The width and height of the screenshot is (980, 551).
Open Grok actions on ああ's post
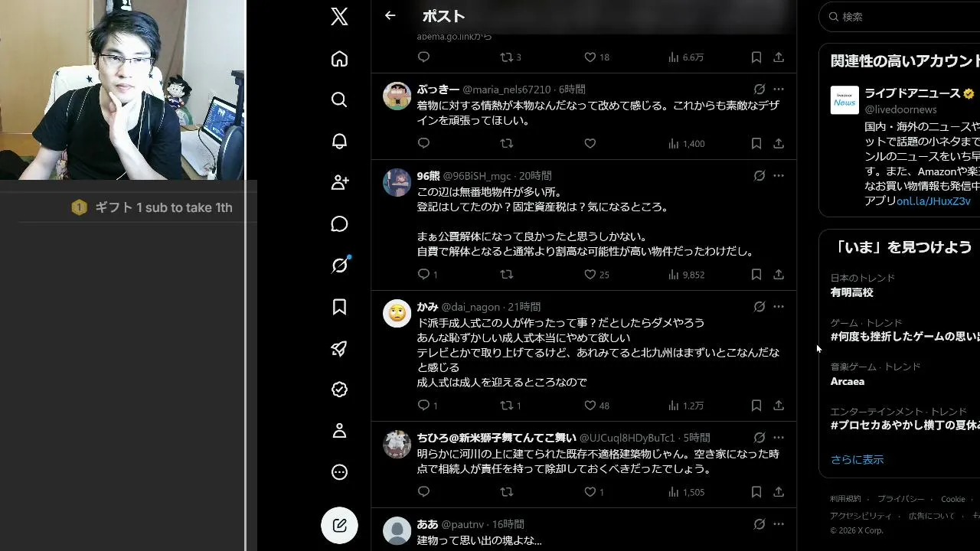click(x=759, y=523)
